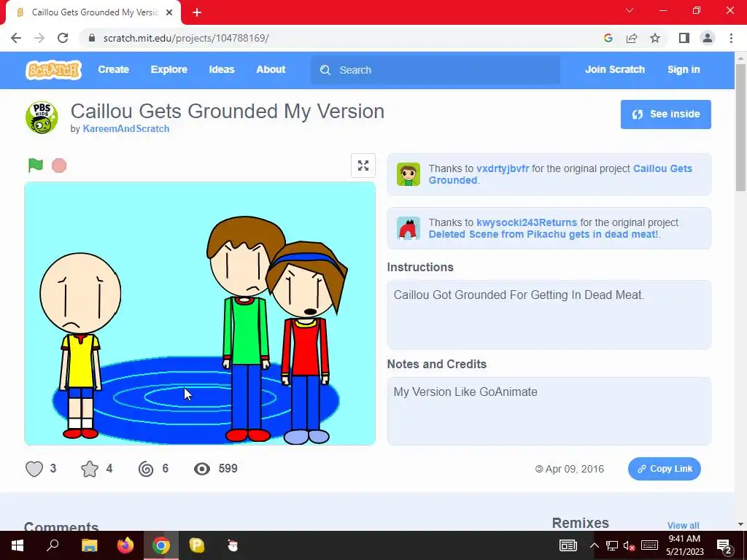Viewport: 747px width, 560px height.
Task: Click the red stop sign button
Action: click(59, 166)
